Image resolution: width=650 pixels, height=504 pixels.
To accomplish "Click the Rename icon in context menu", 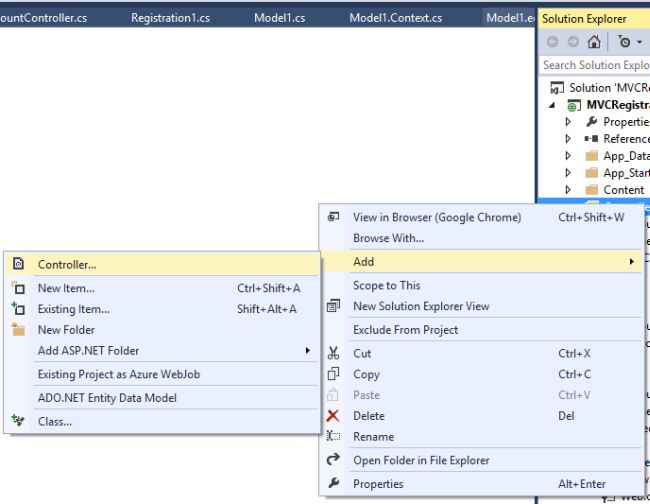I will point(334,437).
